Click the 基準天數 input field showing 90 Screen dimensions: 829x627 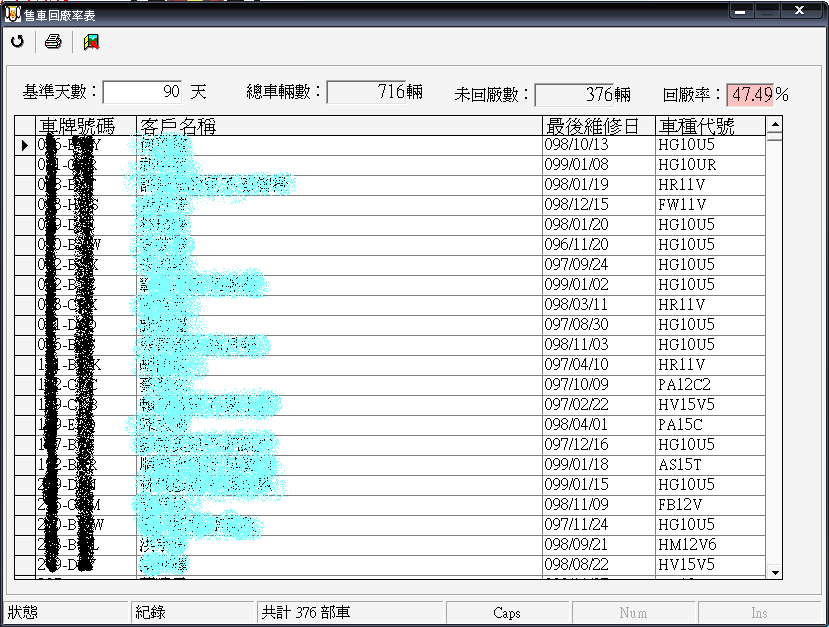click(142, 93)
